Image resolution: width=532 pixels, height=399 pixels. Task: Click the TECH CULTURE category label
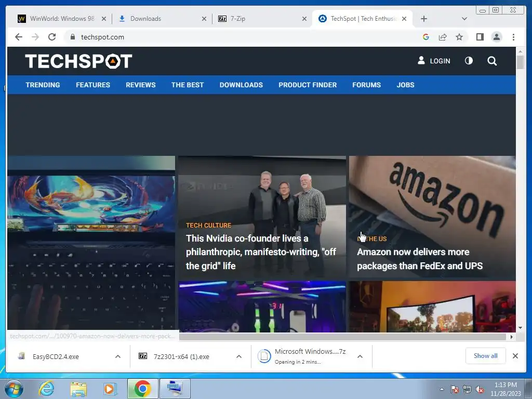pos(209,225)
